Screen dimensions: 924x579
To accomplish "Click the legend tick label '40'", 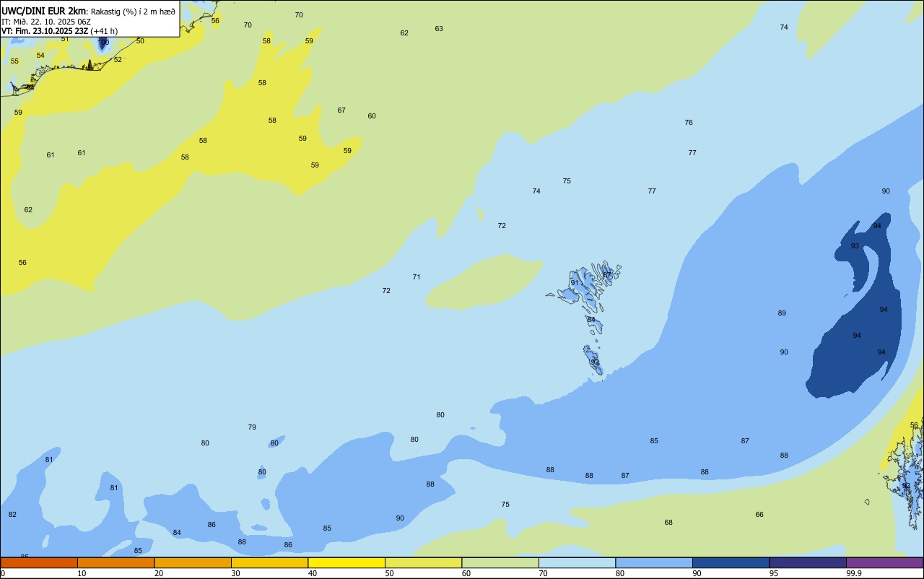I will pyautogui.click(x=313, y=573).
